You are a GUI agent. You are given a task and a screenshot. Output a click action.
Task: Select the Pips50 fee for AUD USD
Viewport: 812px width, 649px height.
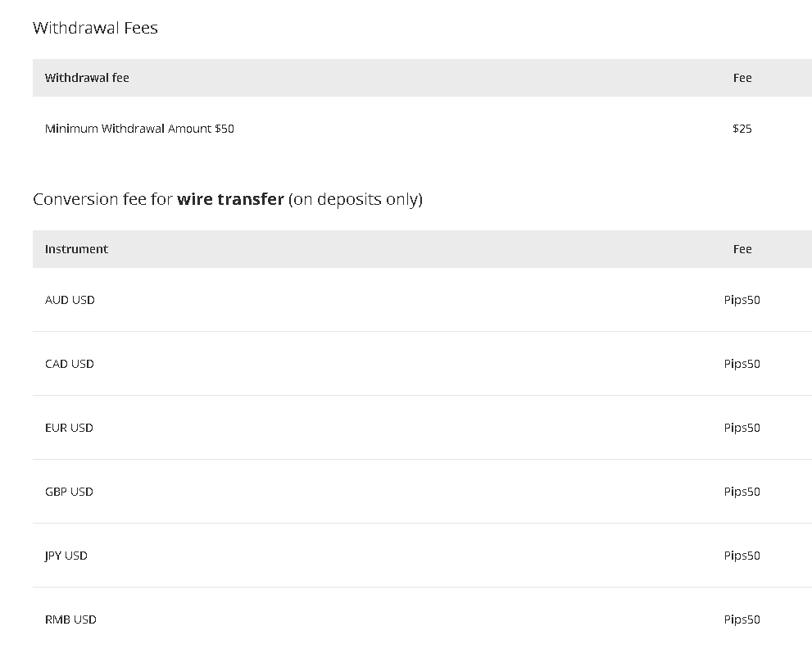pos(742,300)
